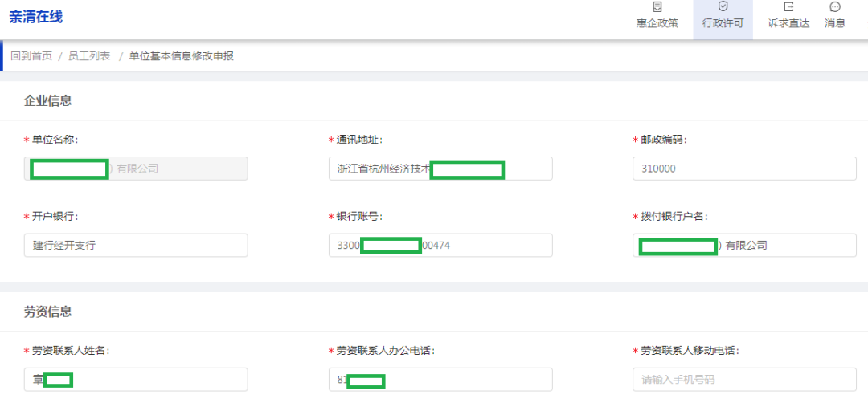Click the 消息 chat bubble icon
868x407 pixels.
pos(835,7)
